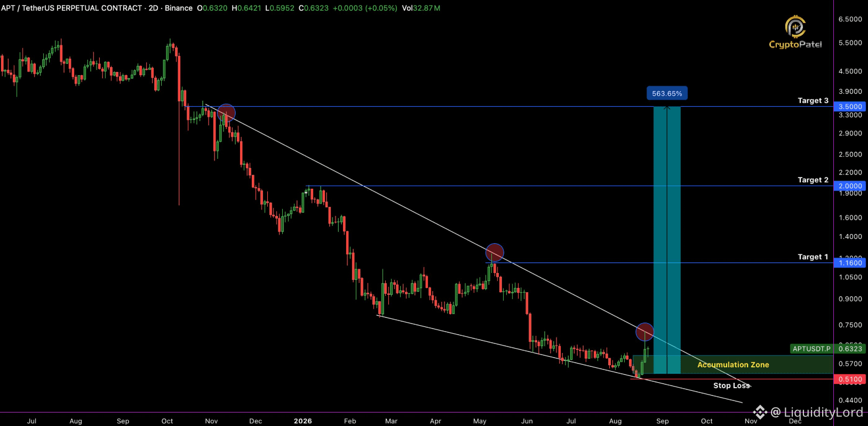
Task: Click the 2026 year marker on the time axis
Action: coord(302,421)
